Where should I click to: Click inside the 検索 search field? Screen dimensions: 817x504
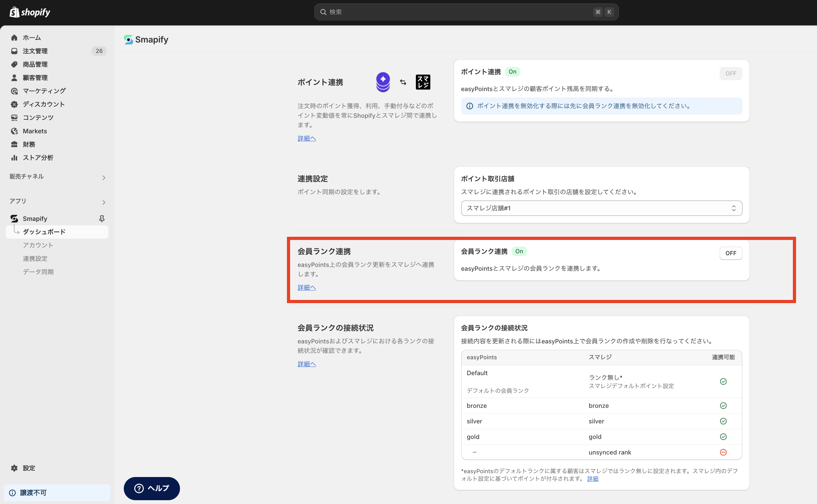coord(466,12)
